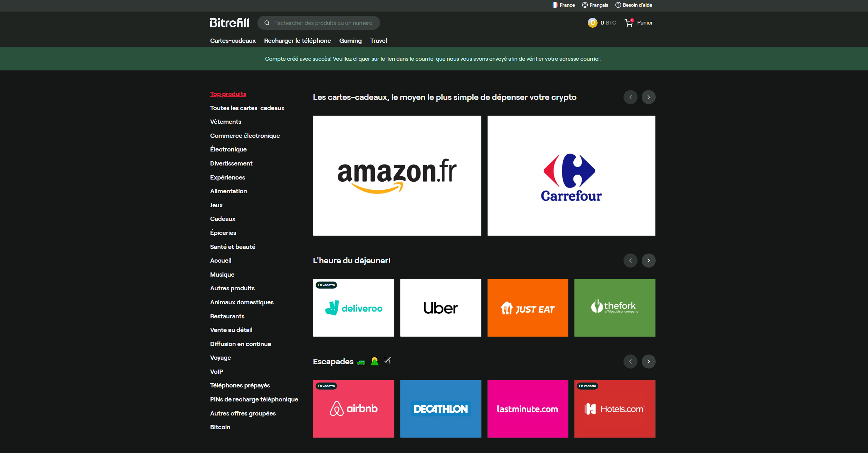Open the TheFork gift card
The height and width of the screenshot is (453, 868).
(615, 308)
